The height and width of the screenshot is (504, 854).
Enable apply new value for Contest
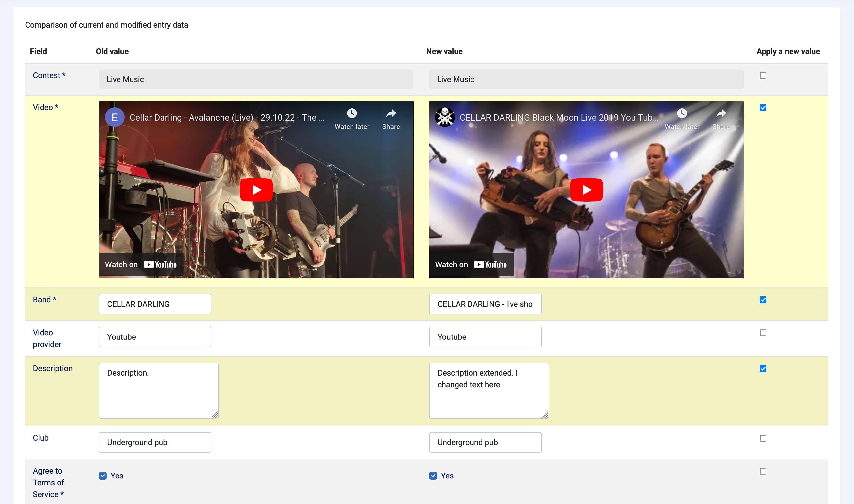(763, 76)
